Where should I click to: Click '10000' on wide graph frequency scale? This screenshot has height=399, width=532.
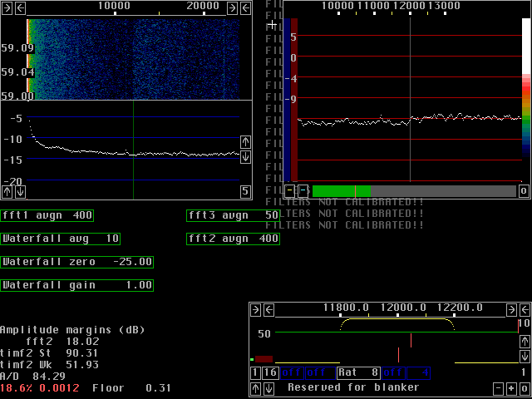coord(115,6)
